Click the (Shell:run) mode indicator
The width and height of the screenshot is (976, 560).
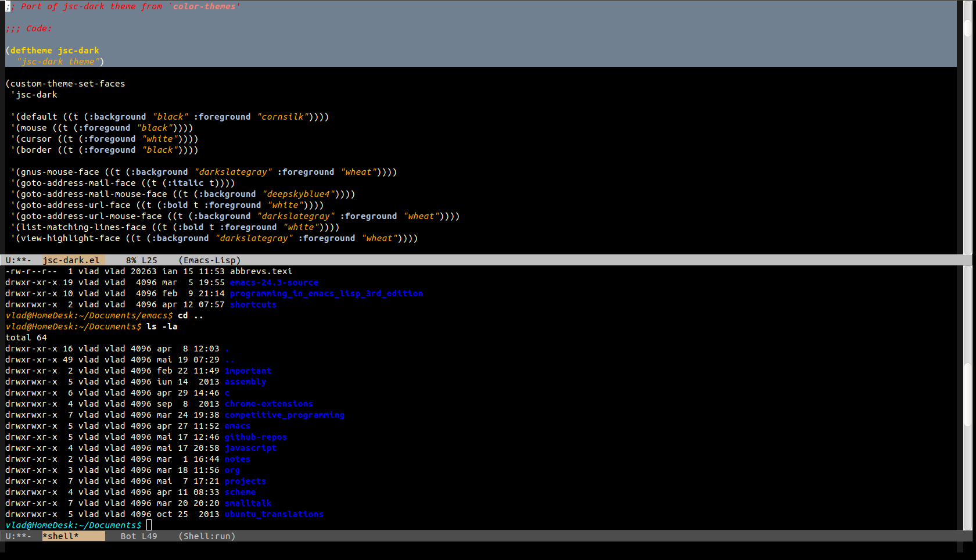(207, 536)
